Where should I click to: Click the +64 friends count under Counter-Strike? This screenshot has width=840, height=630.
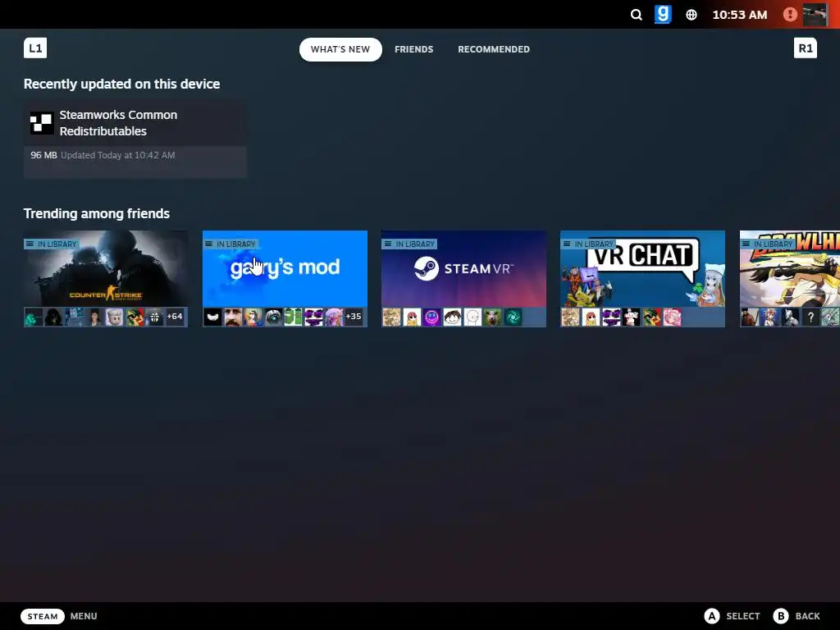[x=175, y=317]
